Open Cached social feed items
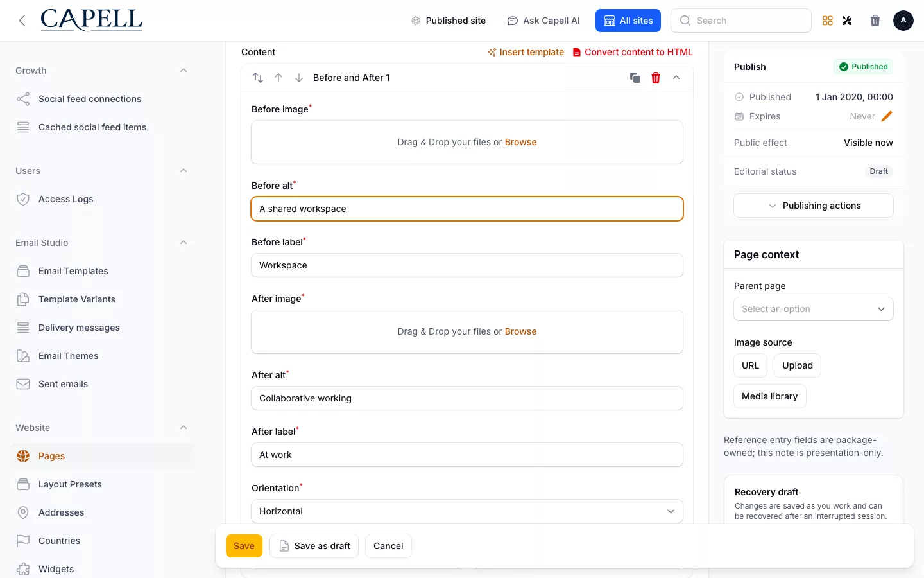Viewport: 924px width, 578px height. pos(103,127)
